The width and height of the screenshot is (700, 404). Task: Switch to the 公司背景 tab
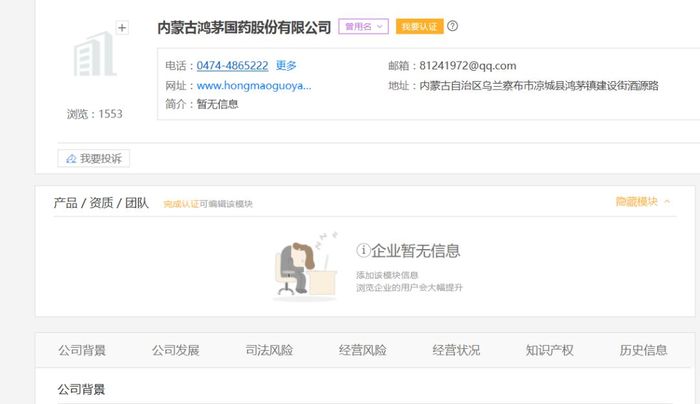(x=82, y=350)
